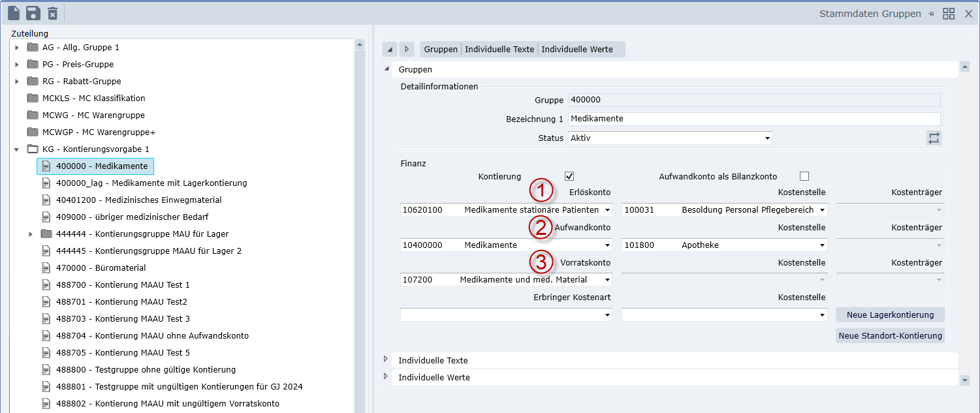
Task: Click the delete trash icon in toolbar
Action: (53, 13)
